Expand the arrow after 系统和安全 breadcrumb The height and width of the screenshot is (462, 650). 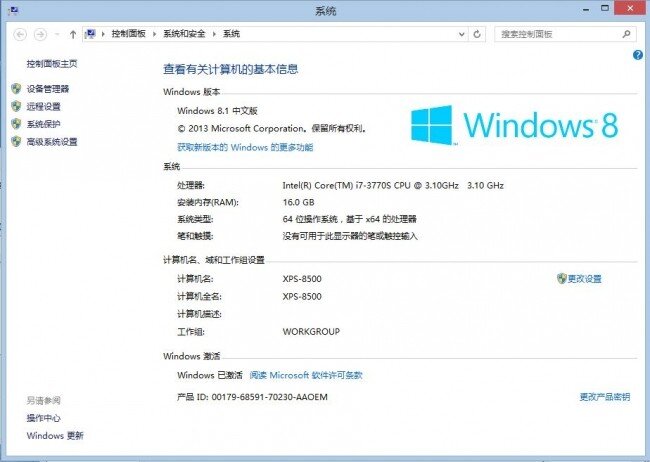(x=214, y=34)
